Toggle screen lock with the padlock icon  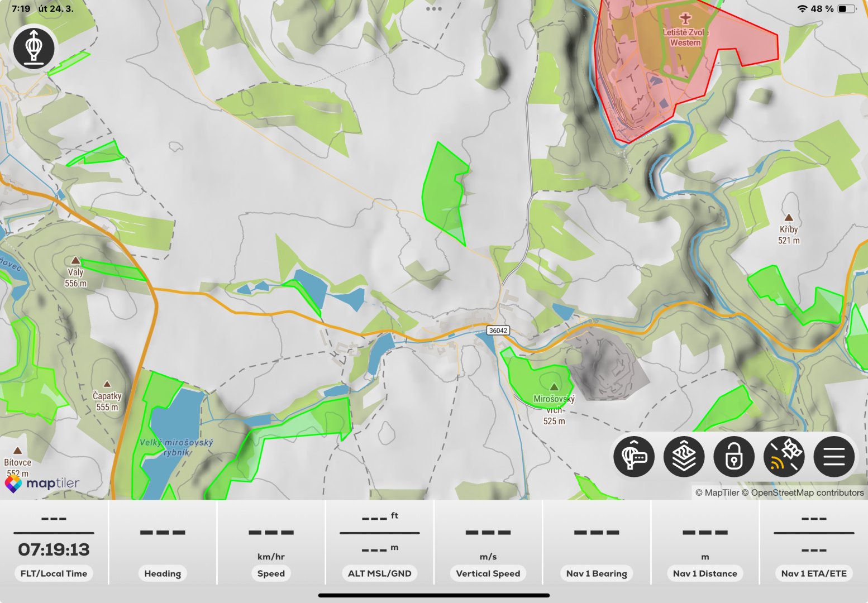coord(734,457)
